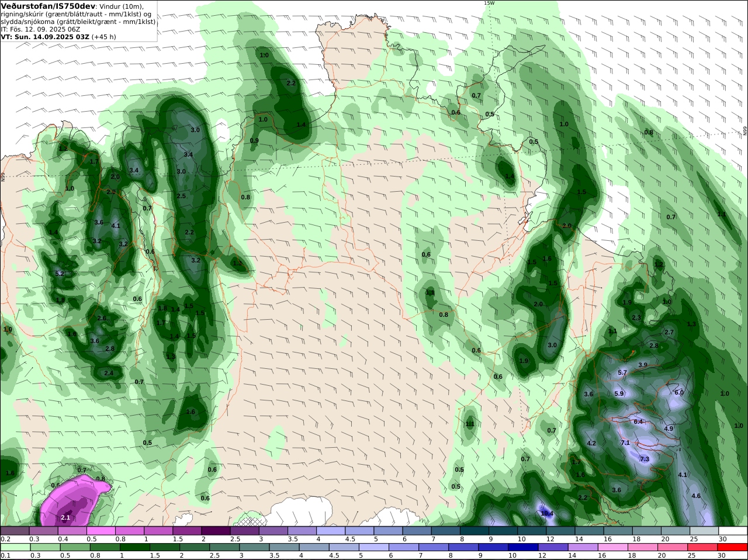Select the dark green 1–1.5 swatch in lower legend
The image size is (748, 560).
coord(134,547)
